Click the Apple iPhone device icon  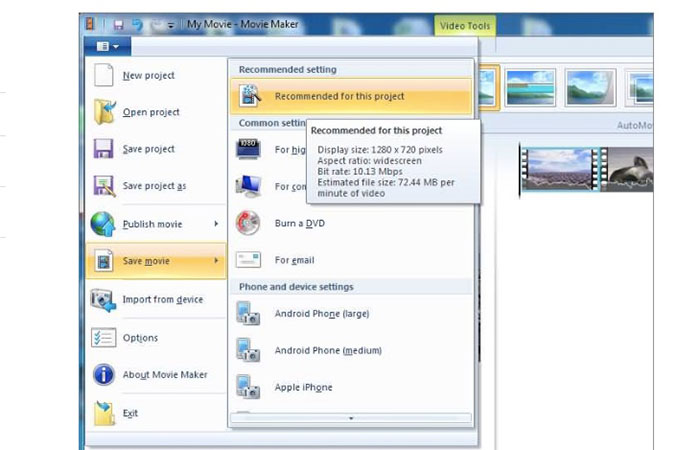[248, 387]
